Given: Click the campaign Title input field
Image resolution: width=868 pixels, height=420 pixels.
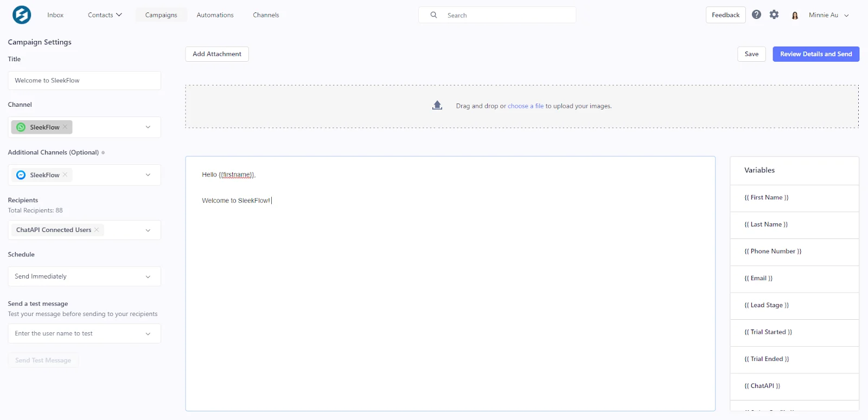Looking at the screenshot, I should (x=85, y=81).
